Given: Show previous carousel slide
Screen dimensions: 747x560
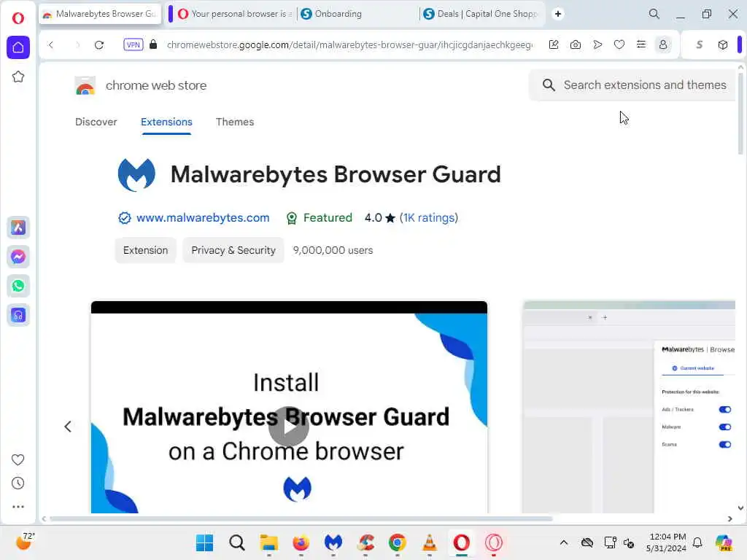Looking at the screenshot, I should (68, 426).
